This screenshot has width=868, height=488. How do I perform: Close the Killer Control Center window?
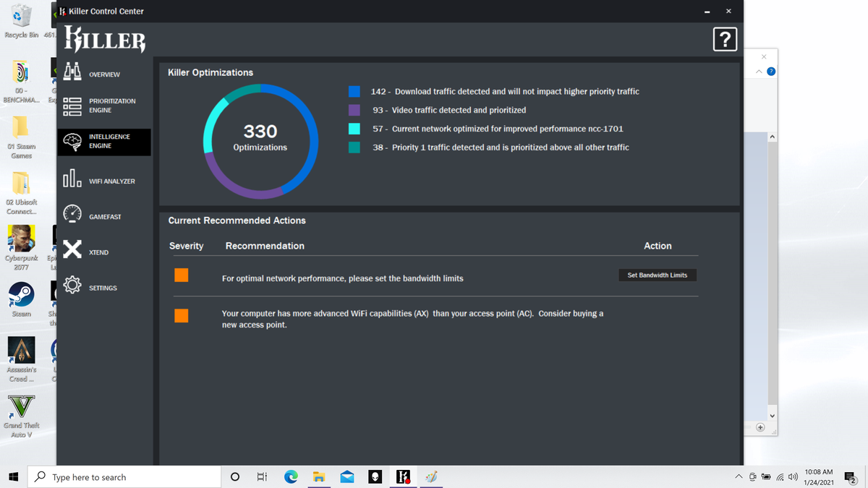728,11
